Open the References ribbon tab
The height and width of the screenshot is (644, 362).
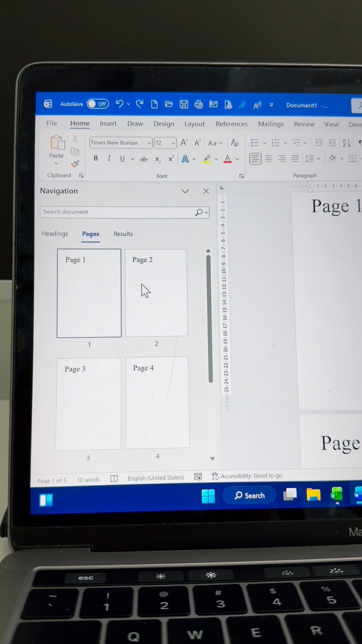tap(232, 124)
